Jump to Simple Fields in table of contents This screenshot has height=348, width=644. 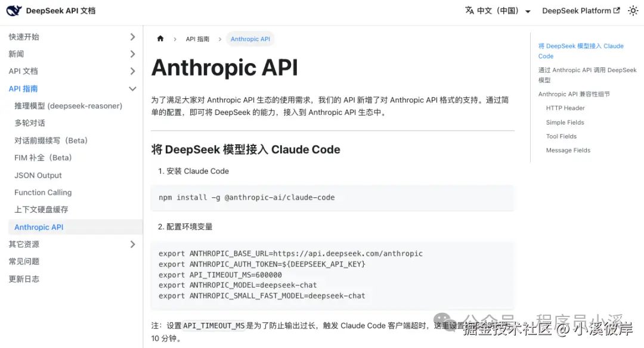pyautogui.click(x=565, y=122)
